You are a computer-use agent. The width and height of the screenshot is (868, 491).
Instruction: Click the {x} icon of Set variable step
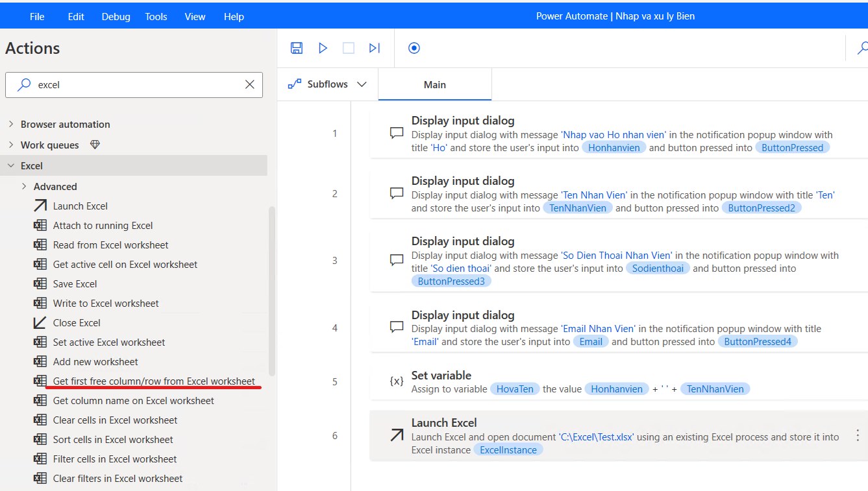pos(397,381)
